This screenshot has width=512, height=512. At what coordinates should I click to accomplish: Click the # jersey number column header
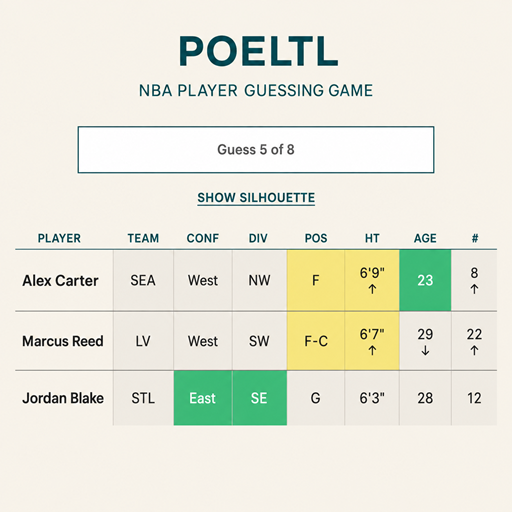475,238
